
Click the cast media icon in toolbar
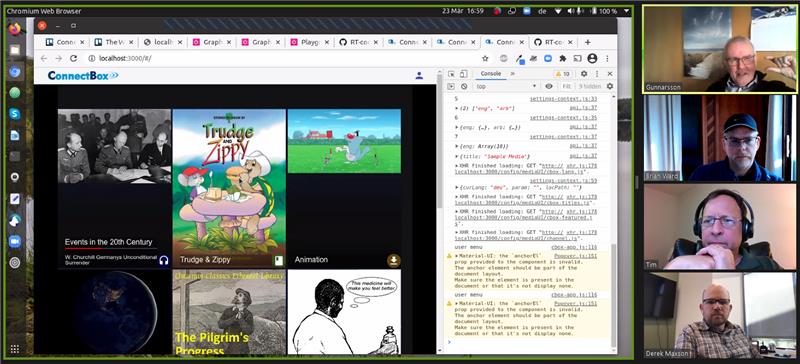(x=578, y=59)
